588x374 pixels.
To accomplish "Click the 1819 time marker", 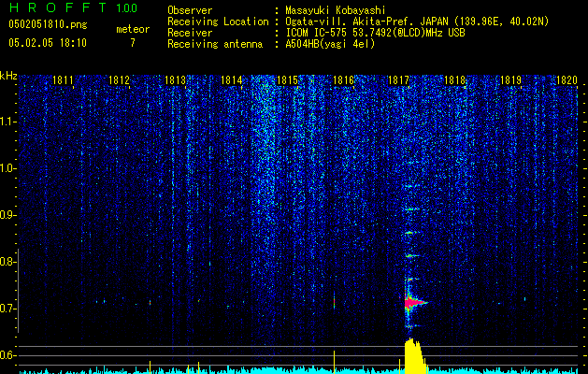I will [510, 80].
